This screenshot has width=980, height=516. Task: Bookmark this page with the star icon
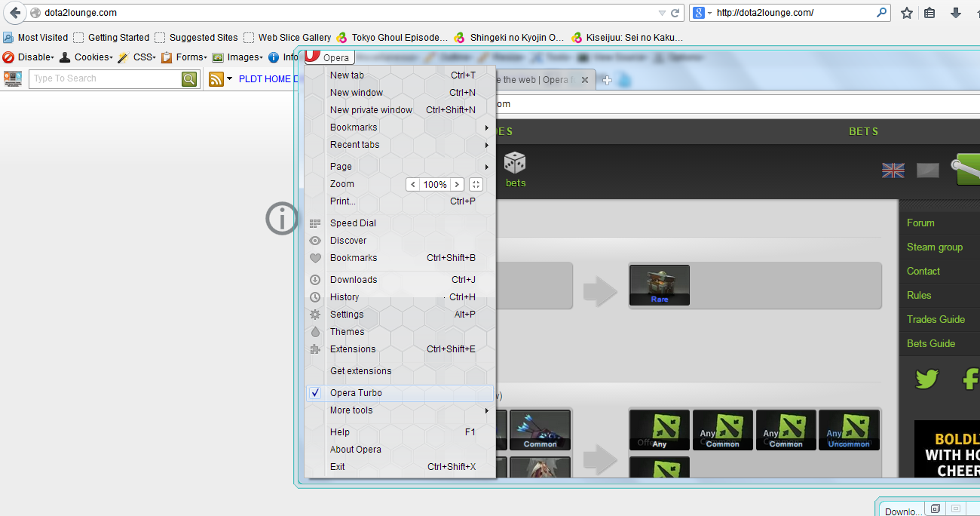click(907, 13)
